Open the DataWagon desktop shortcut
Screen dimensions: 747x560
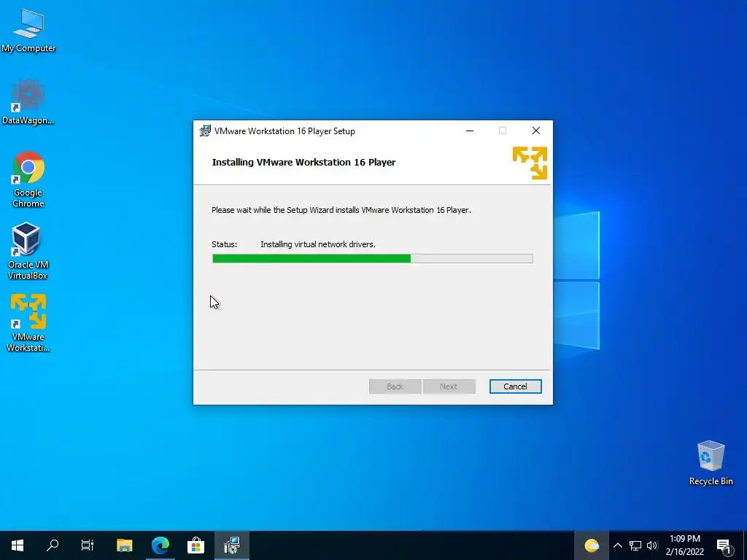pyautogui.click(x=28, y=101)
